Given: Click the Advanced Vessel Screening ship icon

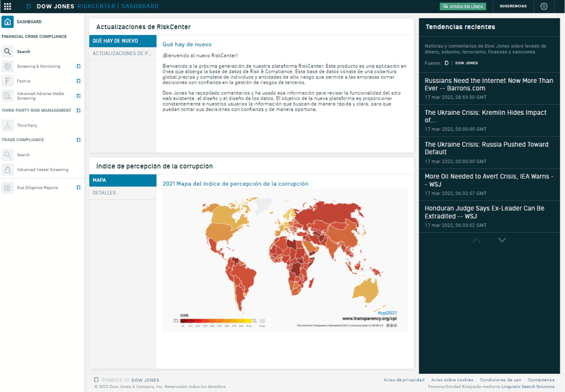Looking at the screenshot, I should tap(7, 170).
